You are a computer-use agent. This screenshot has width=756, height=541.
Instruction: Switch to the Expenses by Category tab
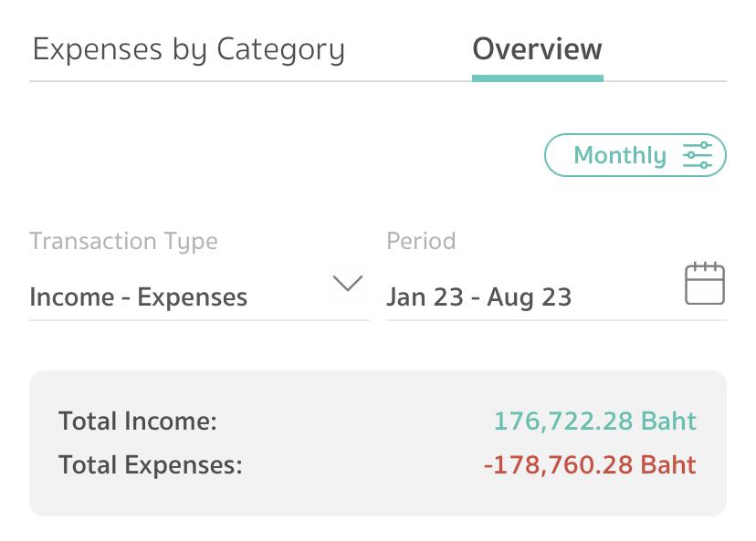[x=189, y=49]
